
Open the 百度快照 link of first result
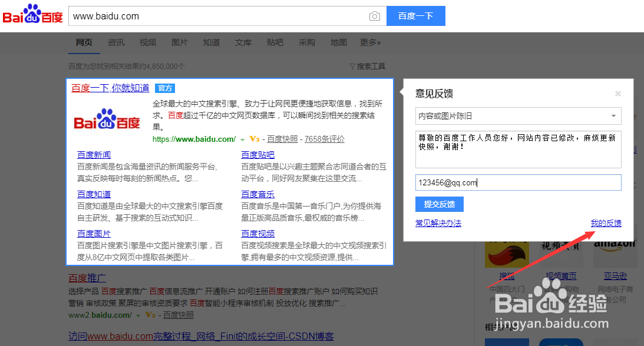(282, 139)
